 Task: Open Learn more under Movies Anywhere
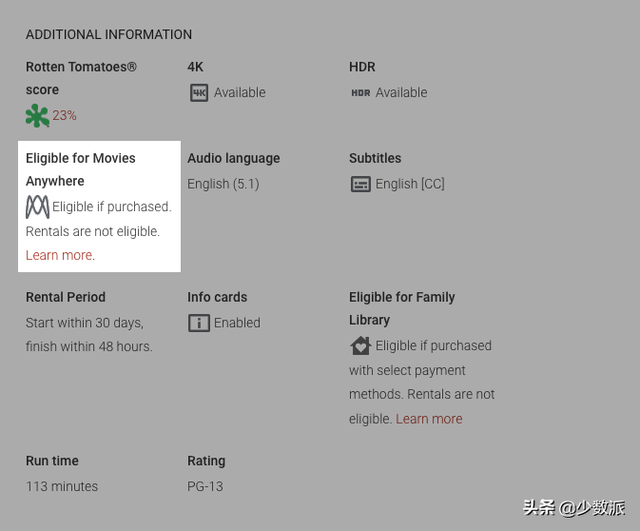point(59,255)
